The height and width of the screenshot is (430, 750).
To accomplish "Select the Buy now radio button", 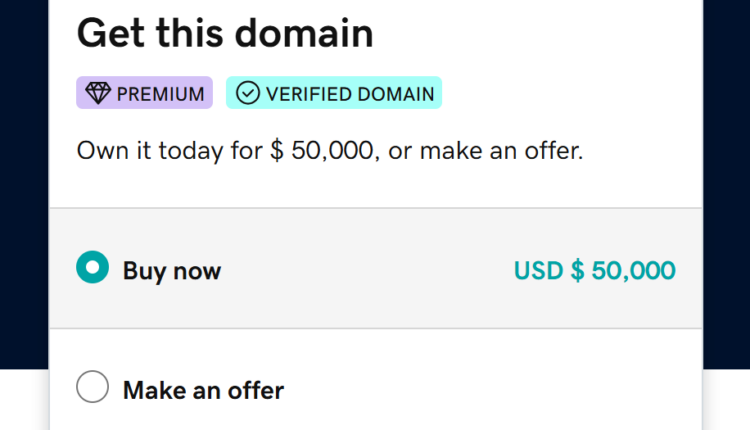I will pos(92,268).
